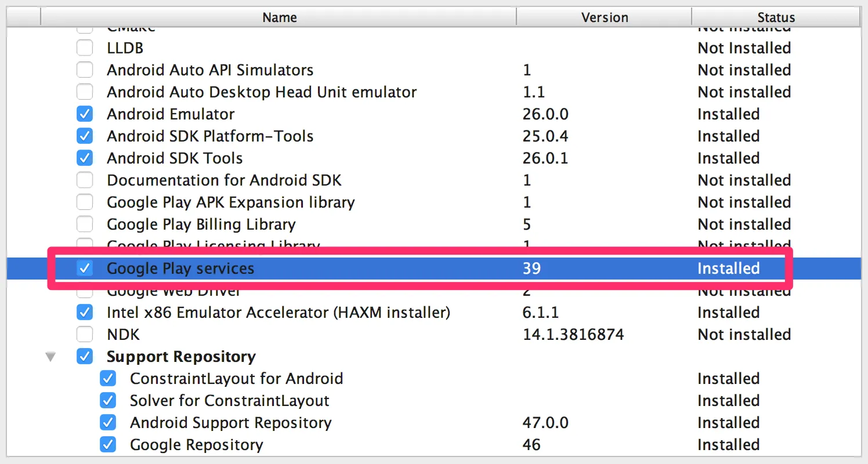
Task: Uncheck ConstraintLayout for Android checkbox
Action: click(108, 379)
